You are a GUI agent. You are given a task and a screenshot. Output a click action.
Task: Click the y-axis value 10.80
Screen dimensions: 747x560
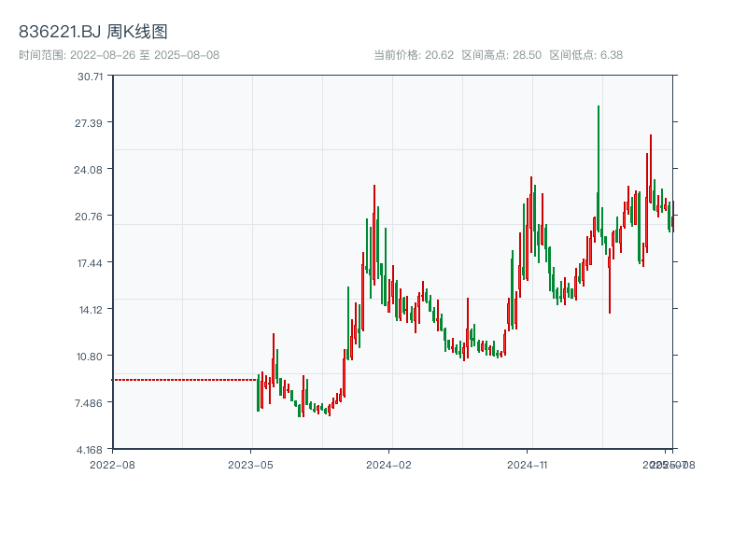tap(90, 357)
